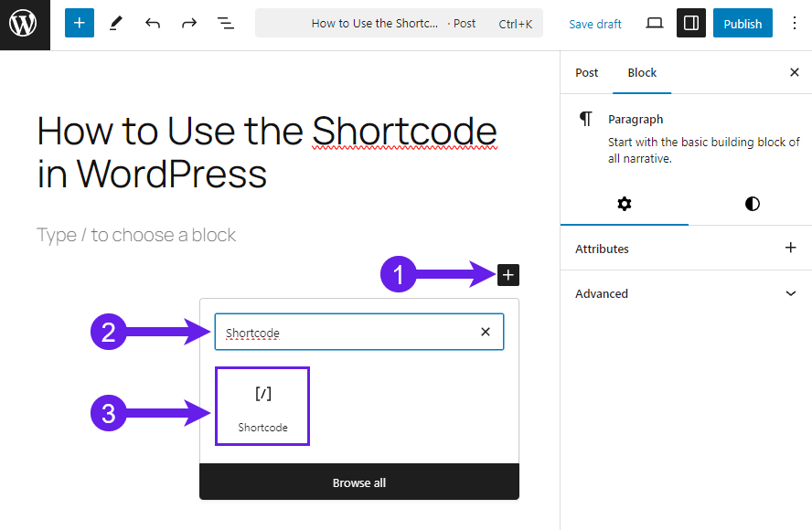Switch to the Post tab

[x=586, y=72]
